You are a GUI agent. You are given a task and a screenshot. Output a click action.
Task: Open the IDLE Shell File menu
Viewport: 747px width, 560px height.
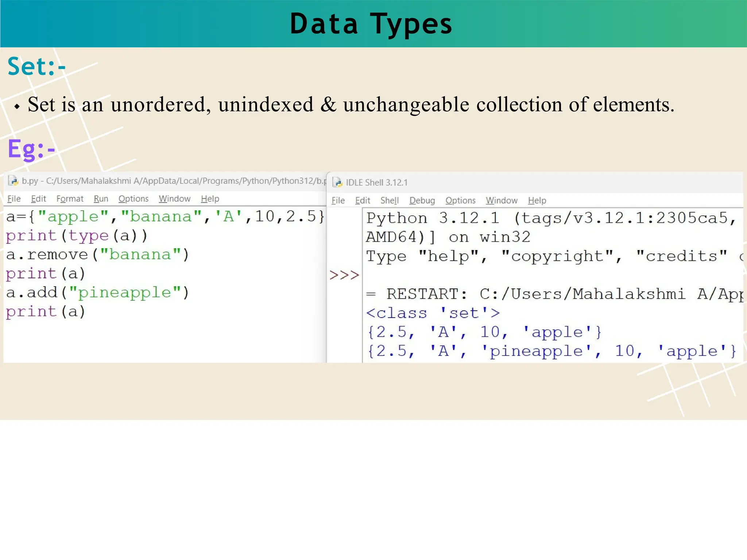click(x=338, y=201)
